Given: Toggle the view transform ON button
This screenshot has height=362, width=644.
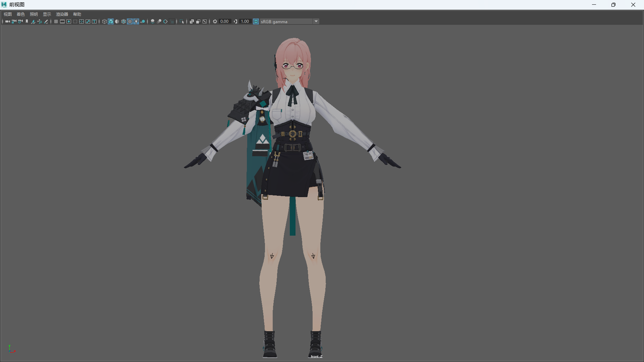Looking at the screenshot, I should [256, 21].
